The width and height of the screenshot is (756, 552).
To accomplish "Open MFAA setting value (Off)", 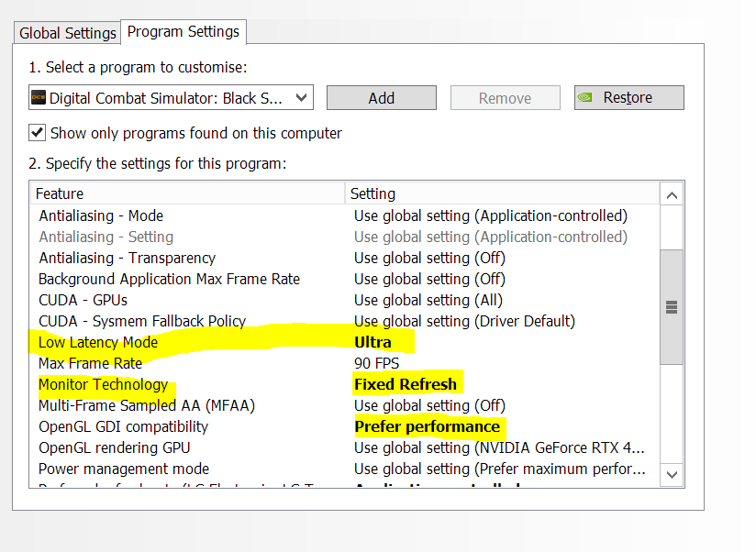I will click(x=429, y=405).
